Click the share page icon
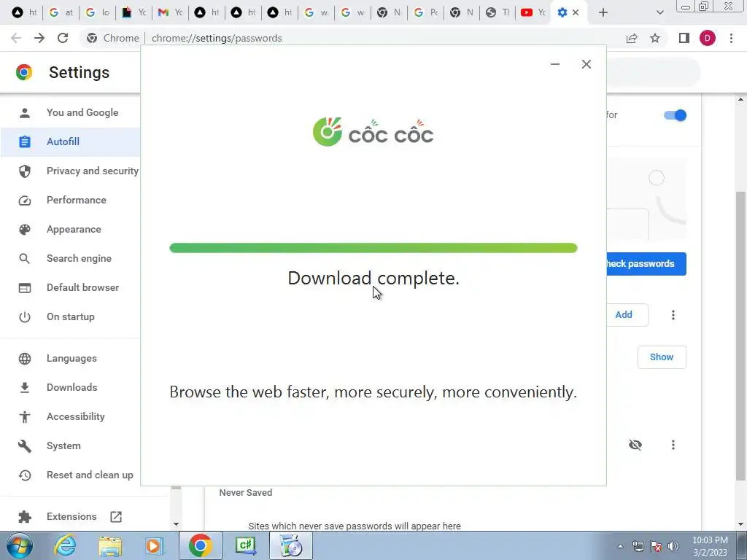This screenshot has height=560, width=747. (x=632, y=38)
